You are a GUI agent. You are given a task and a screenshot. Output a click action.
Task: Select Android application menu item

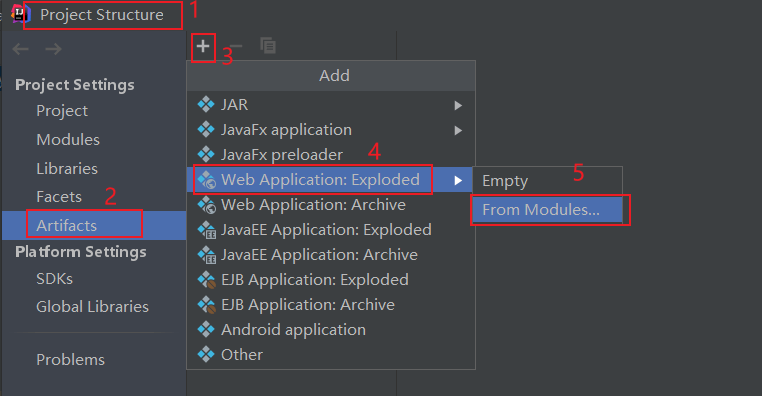(x=330, y=329)
